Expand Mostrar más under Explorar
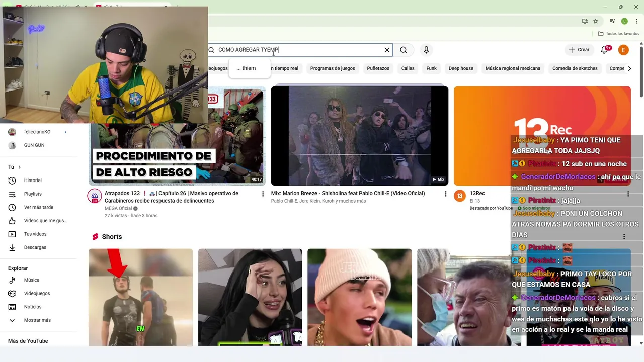The image size is (644, 362). click(x=38, y=320)
